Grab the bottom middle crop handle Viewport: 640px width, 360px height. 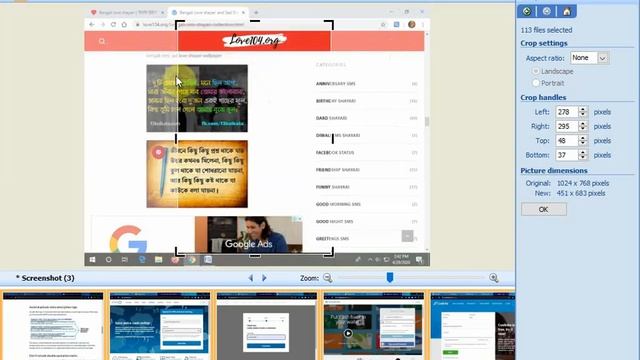(x=255, y=256)
